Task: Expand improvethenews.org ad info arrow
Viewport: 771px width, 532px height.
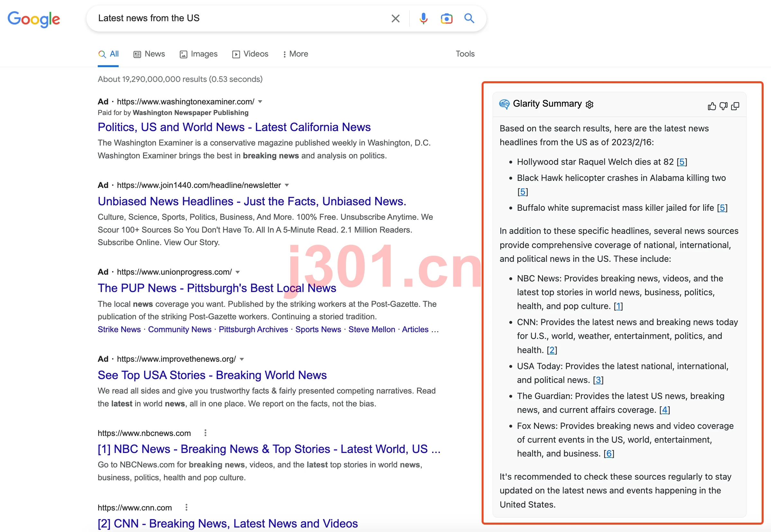Action: (x=242, y=359)
